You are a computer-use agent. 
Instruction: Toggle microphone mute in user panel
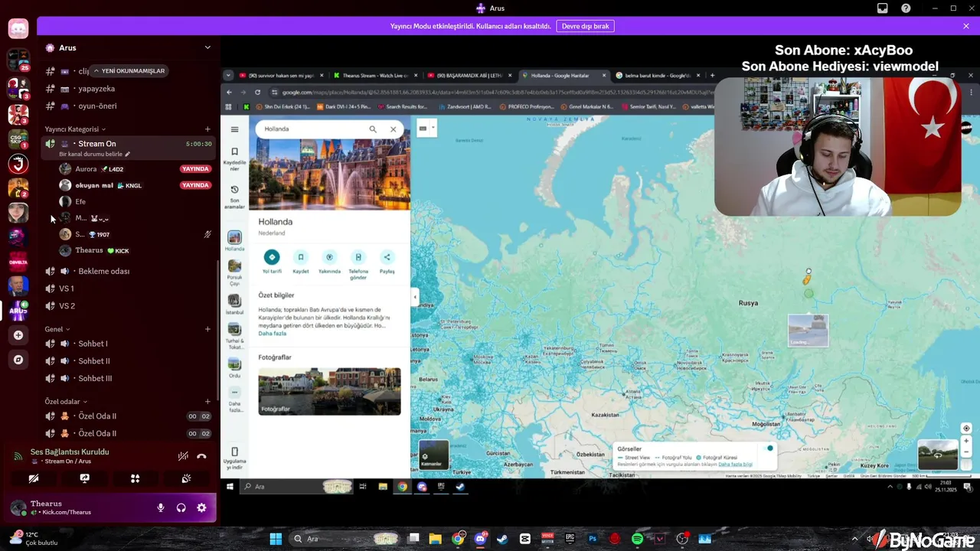click(x=160, y=507)
